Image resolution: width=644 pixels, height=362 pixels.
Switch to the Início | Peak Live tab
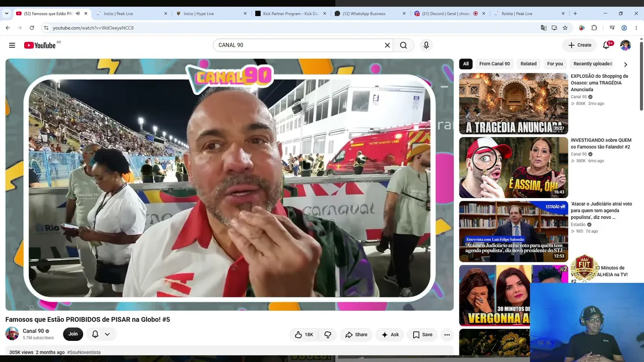(x=131, y=14)
